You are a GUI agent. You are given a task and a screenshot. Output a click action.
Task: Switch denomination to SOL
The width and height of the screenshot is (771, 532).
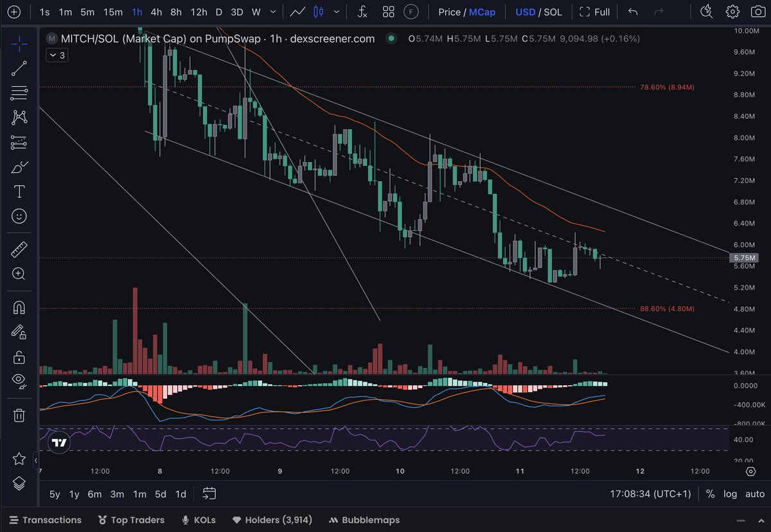[553, 12]
